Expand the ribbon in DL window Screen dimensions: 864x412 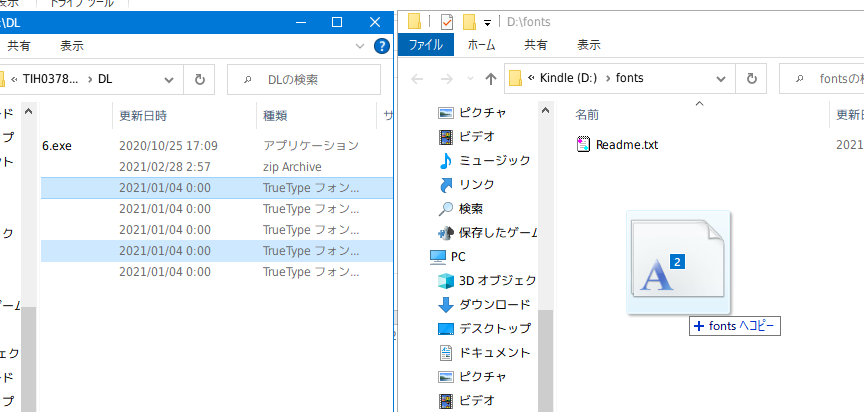tap(361, 46)
